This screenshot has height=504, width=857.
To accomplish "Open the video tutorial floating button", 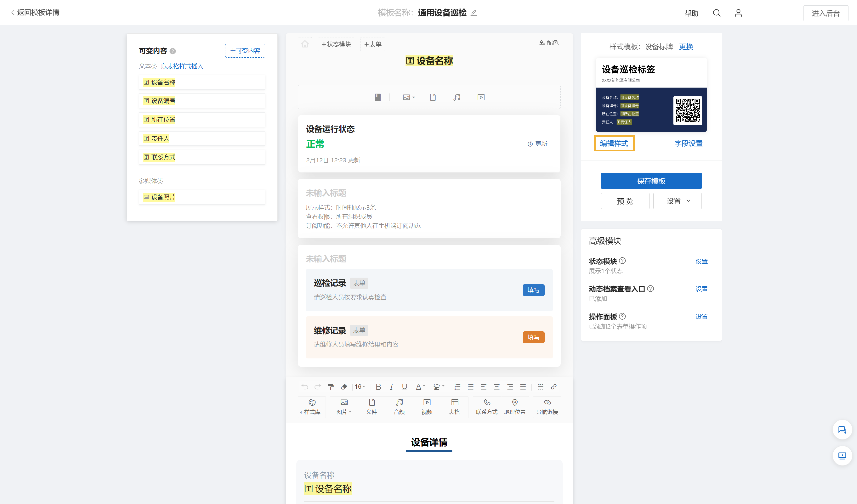I will tap(842, 456).
